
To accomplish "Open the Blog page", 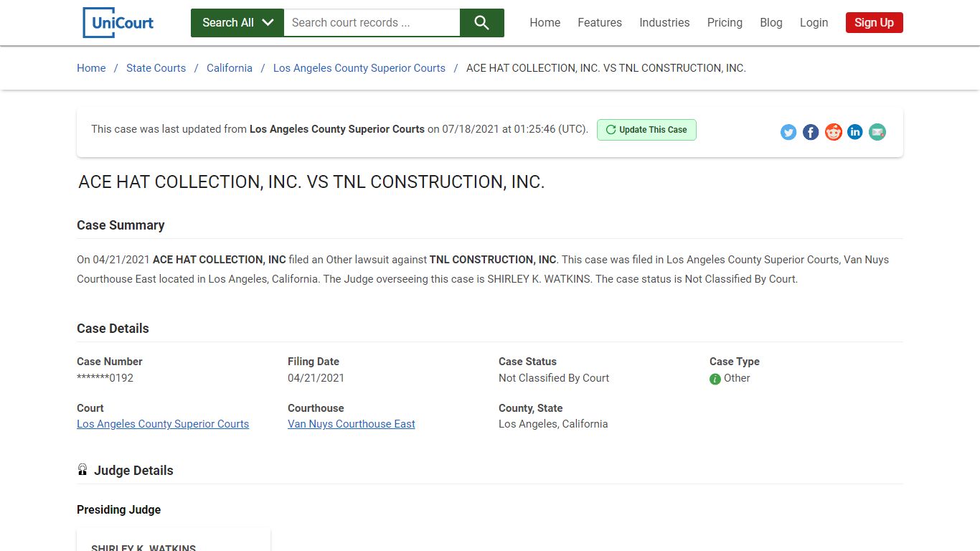I will [771, 23].
